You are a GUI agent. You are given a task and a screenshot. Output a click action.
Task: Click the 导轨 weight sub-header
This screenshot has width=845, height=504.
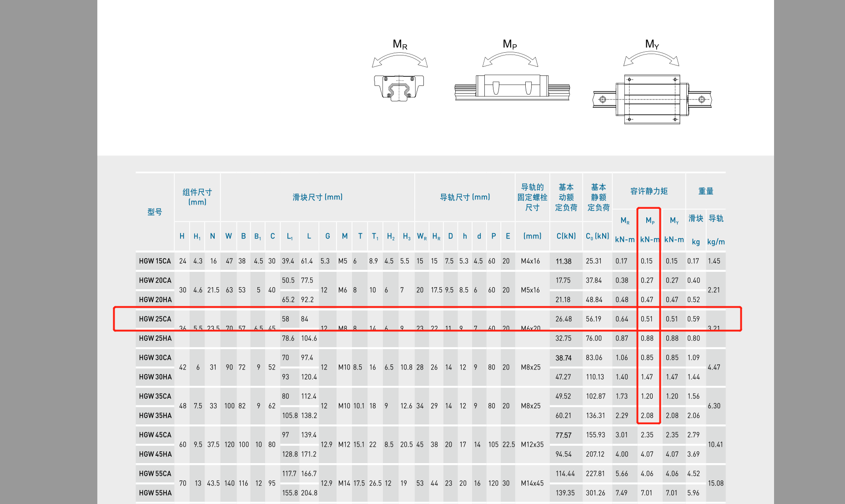coord(716,219)
